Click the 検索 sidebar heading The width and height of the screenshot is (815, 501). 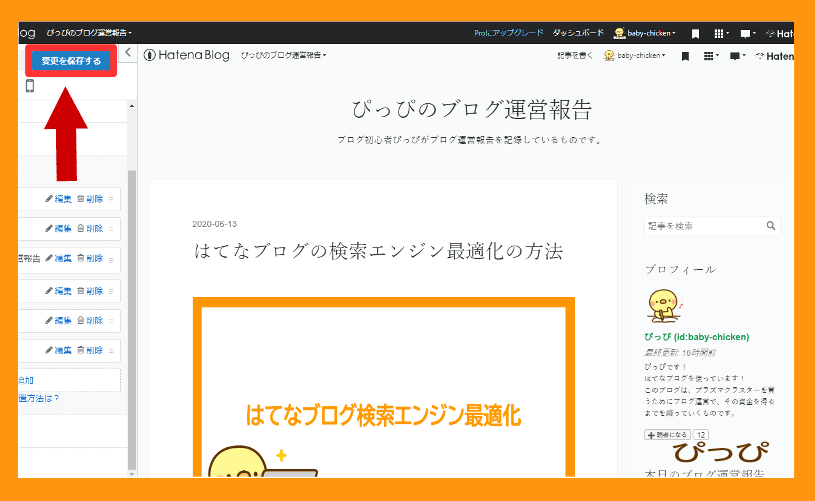[x=656, y=199]
